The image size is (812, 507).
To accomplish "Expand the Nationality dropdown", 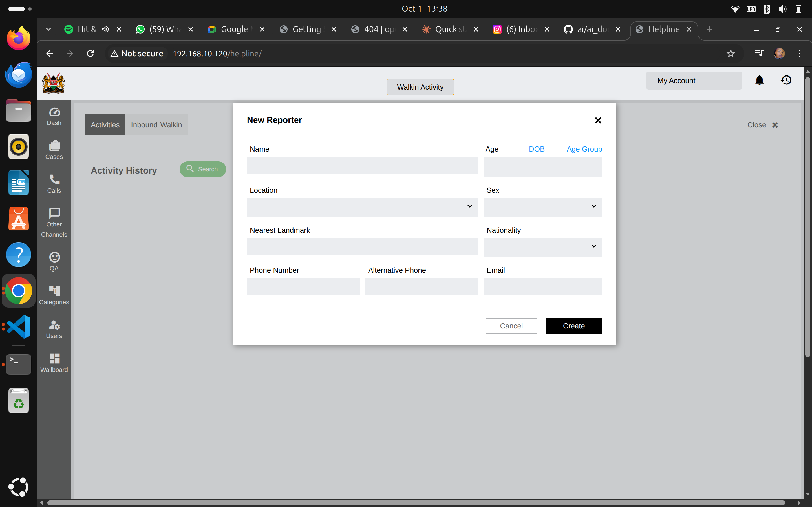I will [542, 247].
